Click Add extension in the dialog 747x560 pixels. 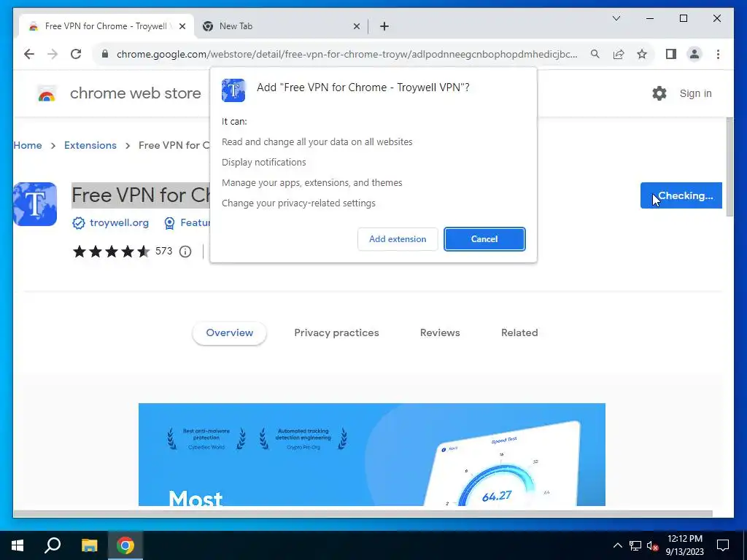click(398, 239)
